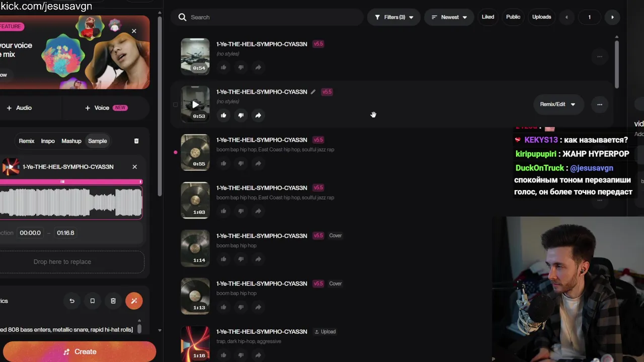Click the pencil edit icon next to track title
The width and height of the screenshot is (644, 362).
coord(313,92)
